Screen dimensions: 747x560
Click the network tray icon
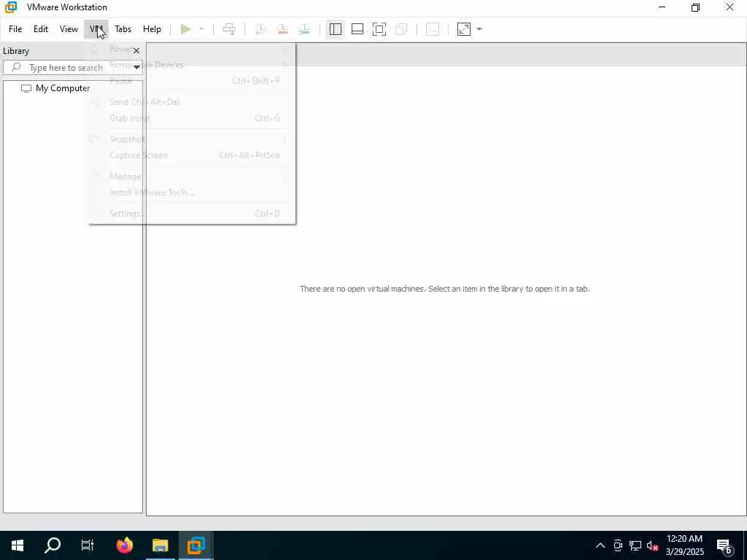[635, 545]
